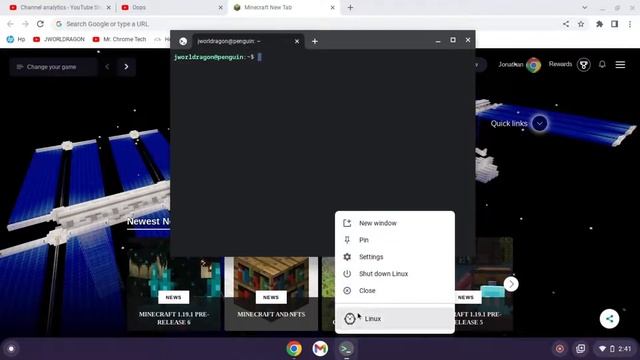Open the Mr. Chrome Tech bookmark
The image size is (640, 360).
coord(119,39)
